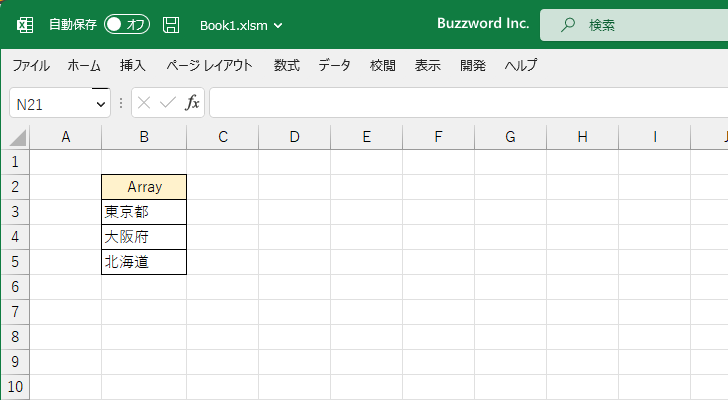Select column G header
Image resolution: width=728 pixels, height=400 pixels.
point(510,137)
